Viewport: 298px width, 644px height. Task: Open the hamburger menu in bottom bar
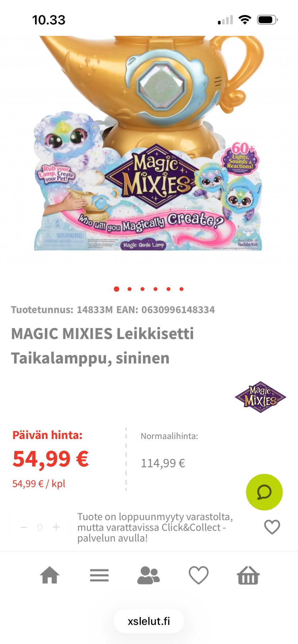click(x=99, y=576)
